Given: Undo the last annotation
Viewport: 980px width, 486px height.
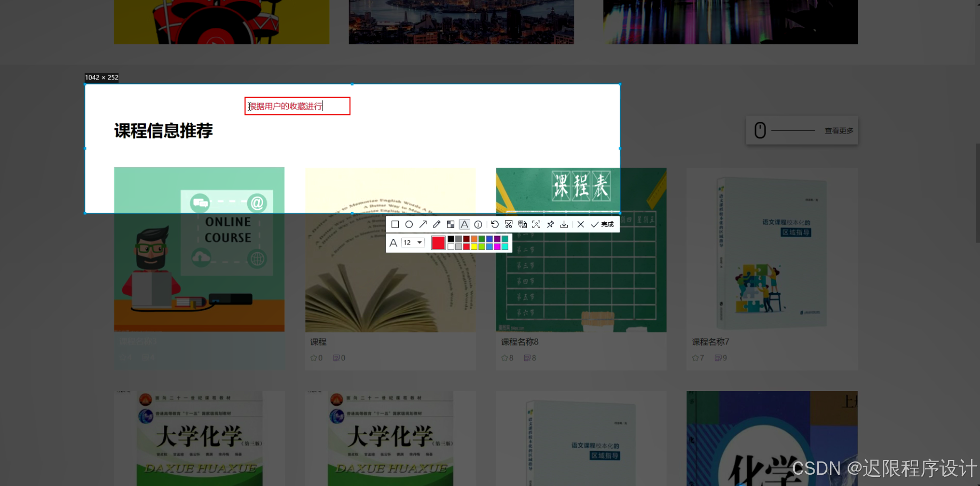Looking at the screenshot, I should click(x=495, y=224).
